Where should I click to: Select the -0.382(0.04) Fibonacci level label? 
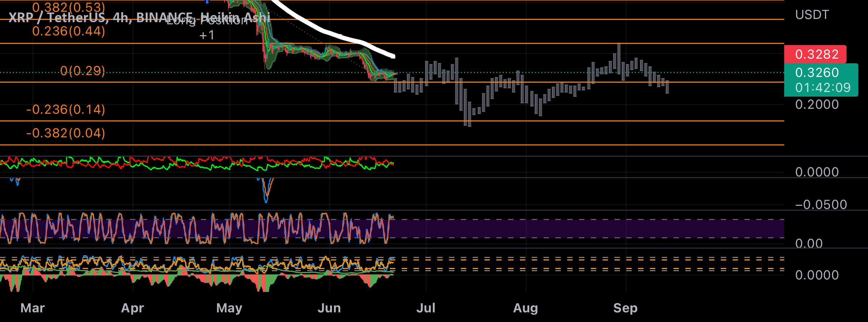(x=66, y=133)
